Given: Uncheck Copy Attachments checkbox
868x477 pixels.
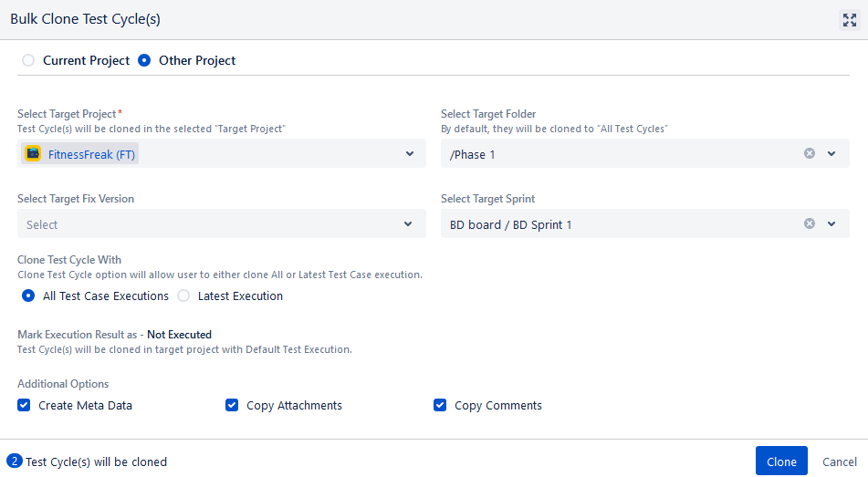Looking at the screenshot, I should point(232,405).
